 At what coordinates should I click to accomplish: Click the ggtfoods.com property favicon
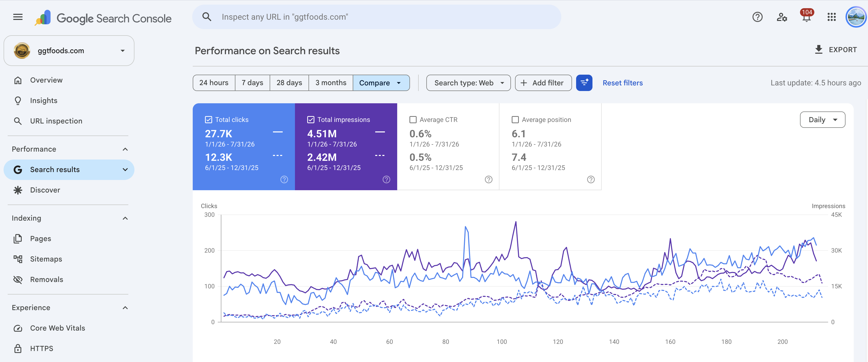coord(22,51)
